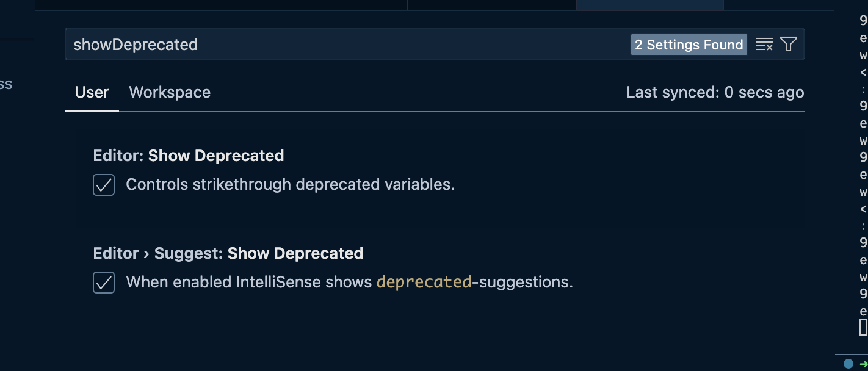Click the tab left of the active editor tab

pos(492,5)
